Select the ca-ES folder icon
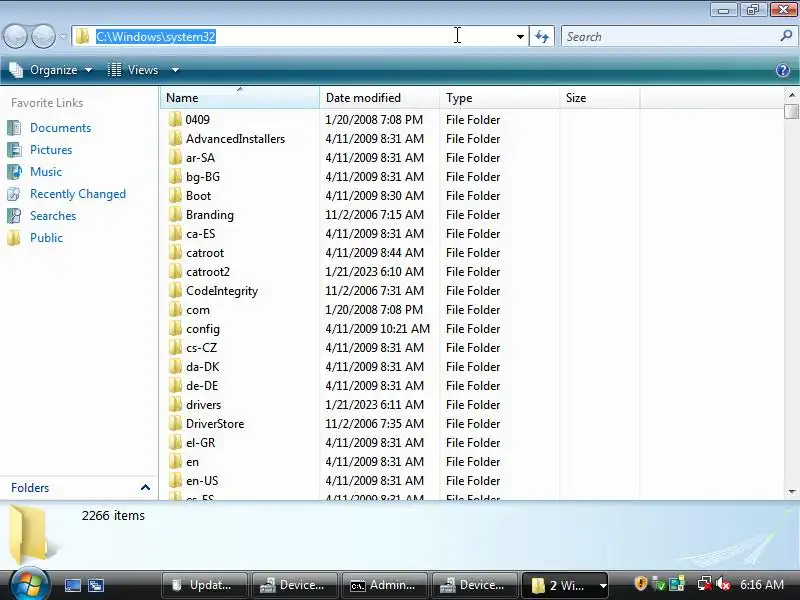The image size is (800, 600). click(x=175, y=233)
